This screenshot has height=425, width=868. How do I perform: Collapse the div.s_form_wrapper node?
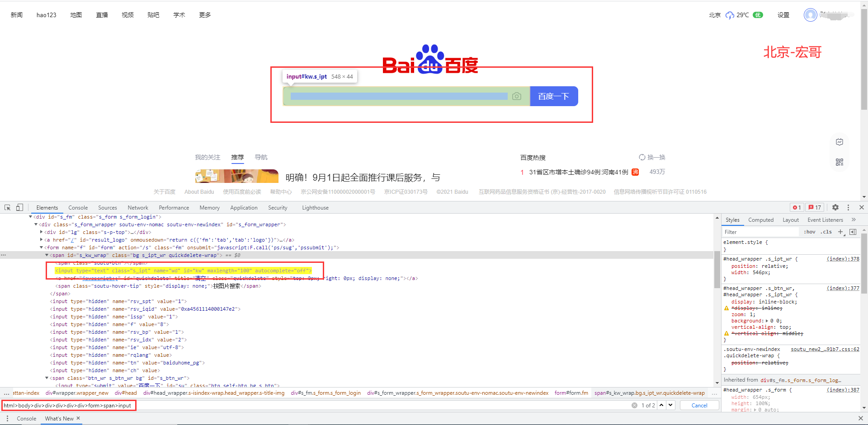pos(36,224)
